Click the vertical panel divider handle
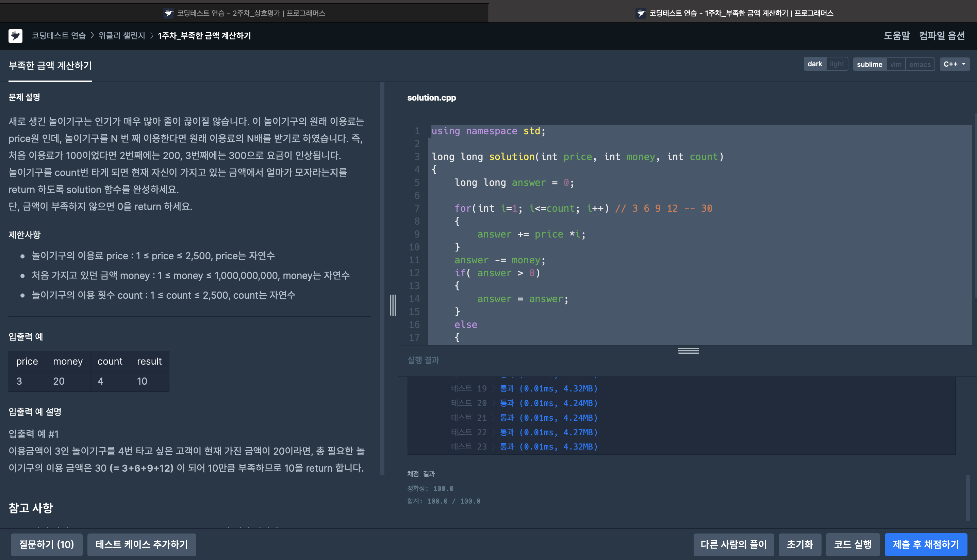The height and width of the screenshot is (560, 977). 393,305
